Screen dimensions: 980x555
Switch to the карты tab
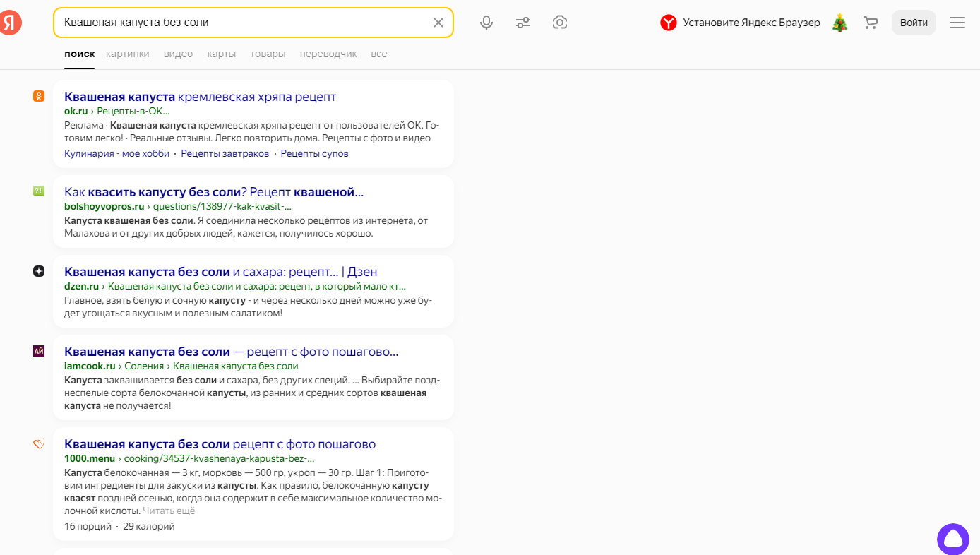pyautogui.click(x=221, y=54)
